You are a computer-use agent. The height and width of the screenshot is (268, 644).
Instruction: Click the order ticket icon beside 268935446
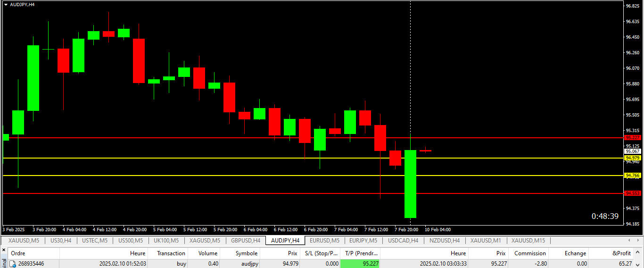(x=13, y=264)
